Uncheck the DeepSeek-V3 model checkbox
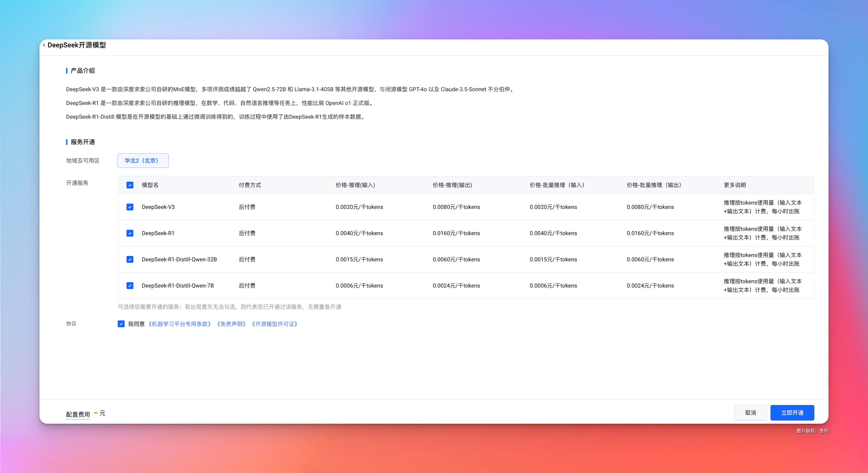This screenshot has height=473, width=868. click(x=130, y=207)
